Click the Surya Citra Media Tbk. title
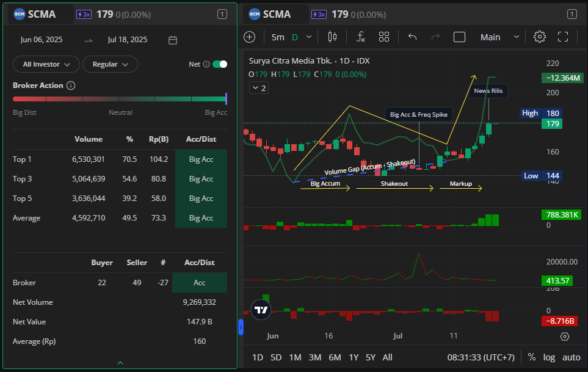 point(290,60)
